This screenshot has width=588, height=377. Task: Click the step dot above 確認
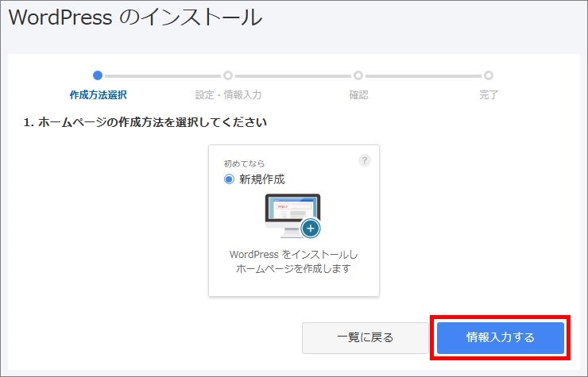pyautogui.click(x=358, y=75)
